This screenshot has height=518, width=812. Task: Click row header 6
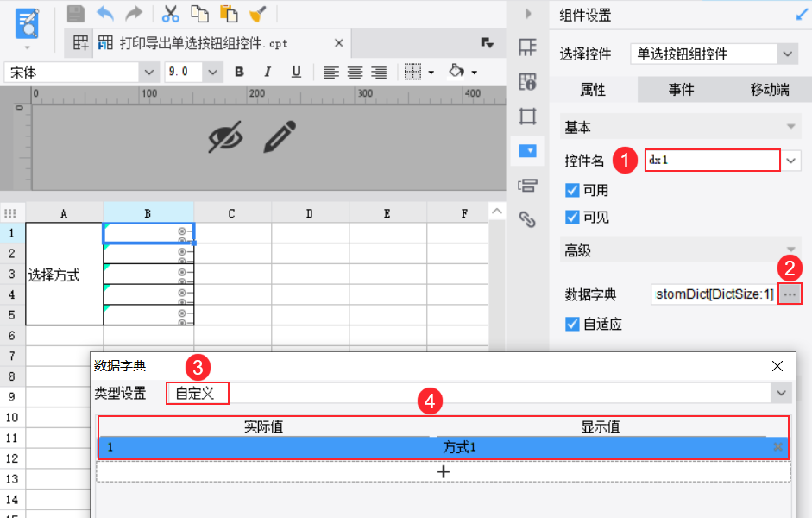(x=12, y=336)
